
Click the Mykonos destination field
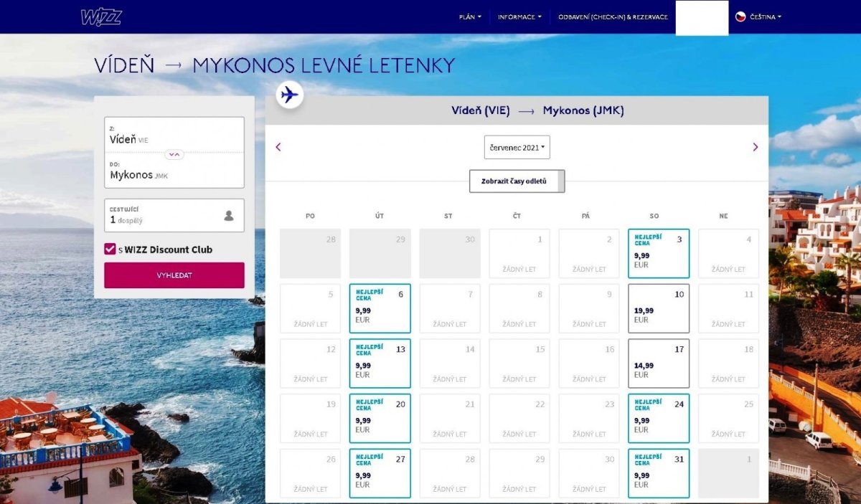[x=174, y=172]
